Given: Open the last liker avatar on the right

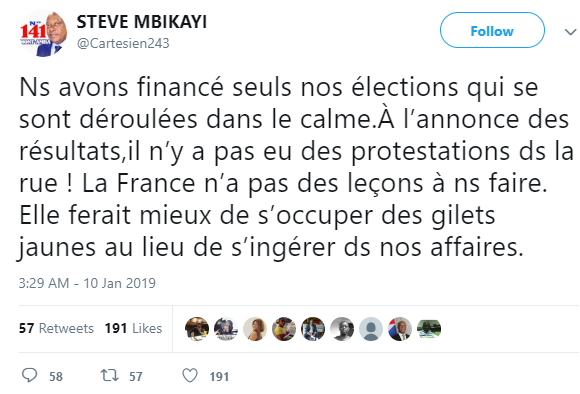Looking at the screenshot, I should point(429,329).
